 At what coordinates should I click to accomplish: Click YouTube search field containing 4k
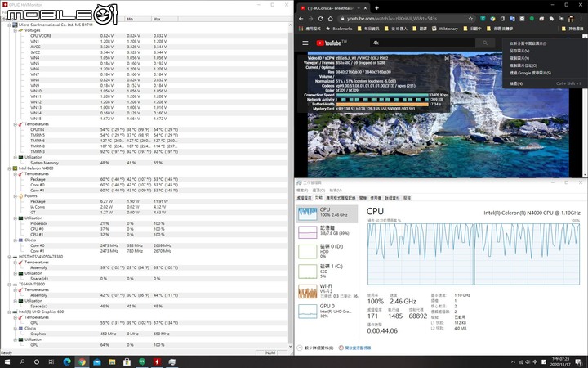click(422, 43)
